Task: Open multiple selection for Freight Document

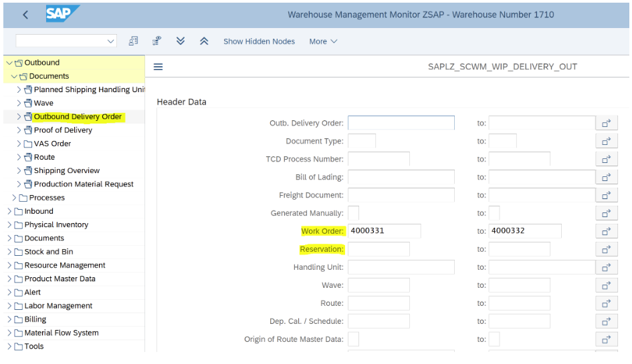Action: point(607,195)
